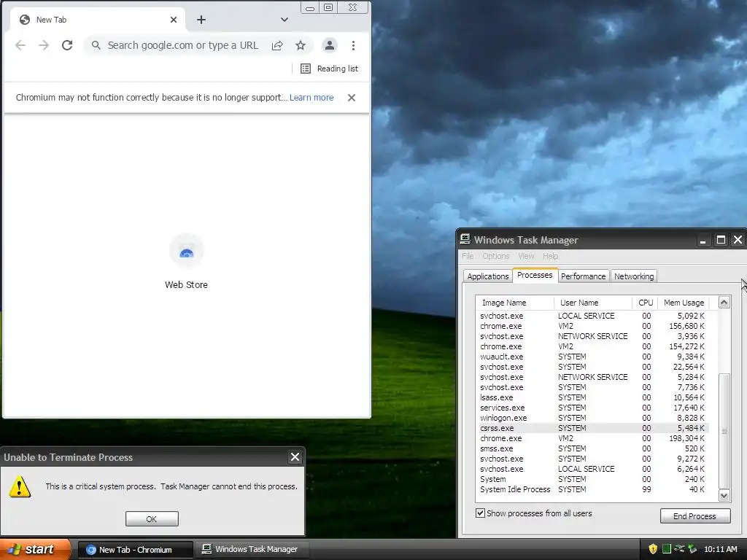Click the process list scrollbar thumb
This screenshot has width=747, height=560.
point(724,431)
